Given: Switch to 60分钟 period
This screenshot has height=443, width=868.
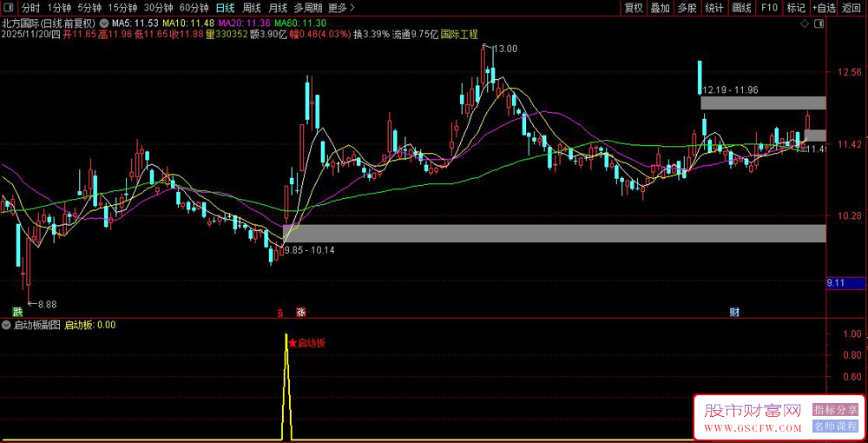Looking at the screenshot, I should [x=194, y=8].
